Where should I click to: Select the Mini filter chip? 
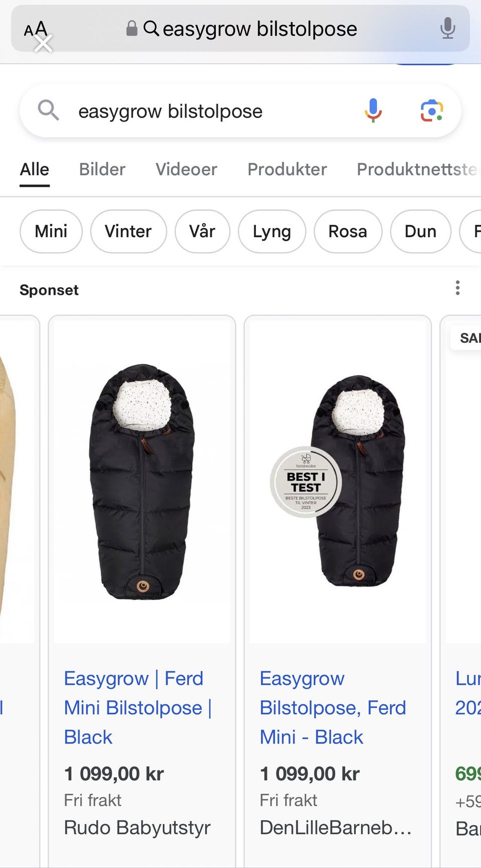coord(51,231)
